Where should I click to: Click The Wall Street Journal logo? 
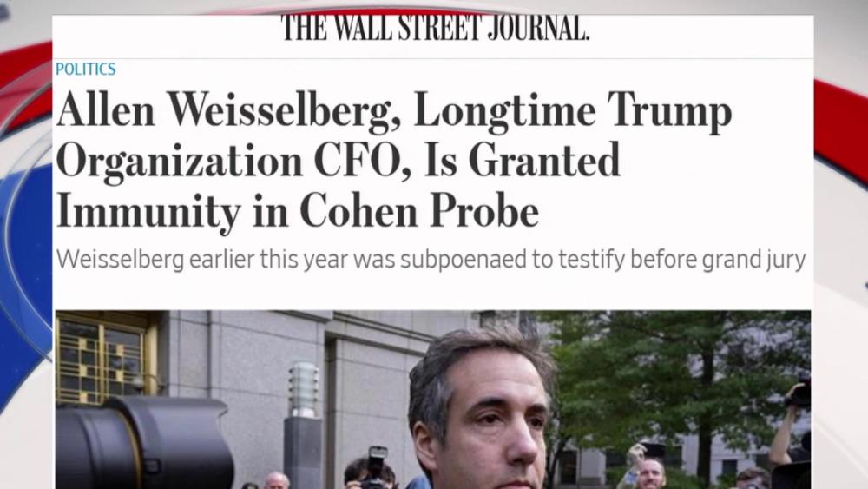pyautogui.click(x=435, y=28)
